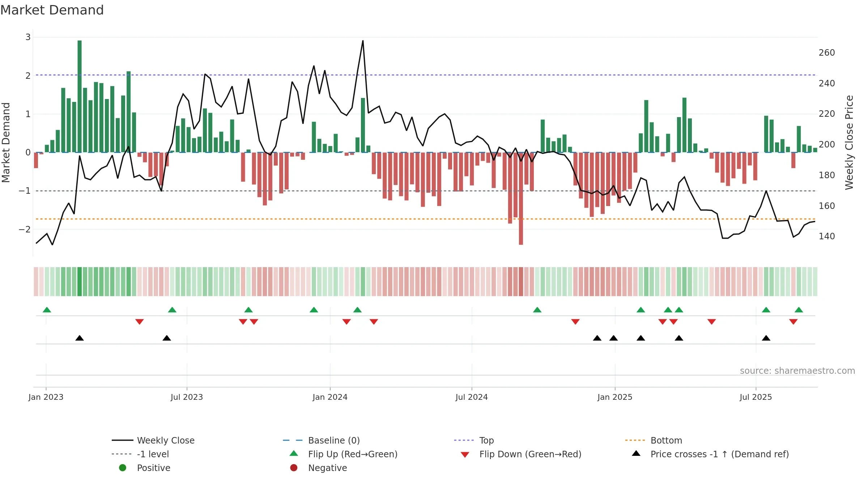The image size is (868, 488).
Task: Toggle the Positive legend label
Action: 153,468
